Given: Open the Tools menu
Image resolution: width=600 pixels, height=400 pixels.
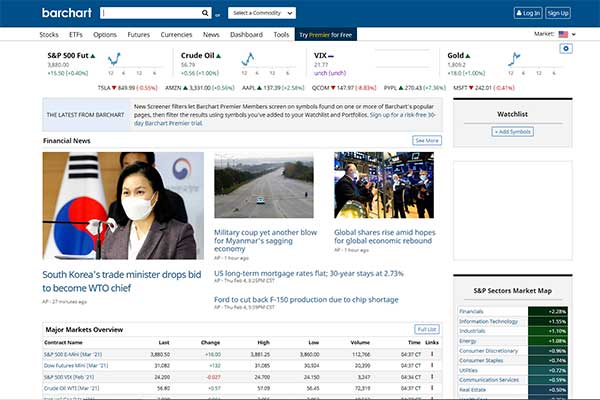Looking at the screenshot, I should point(281,34).
